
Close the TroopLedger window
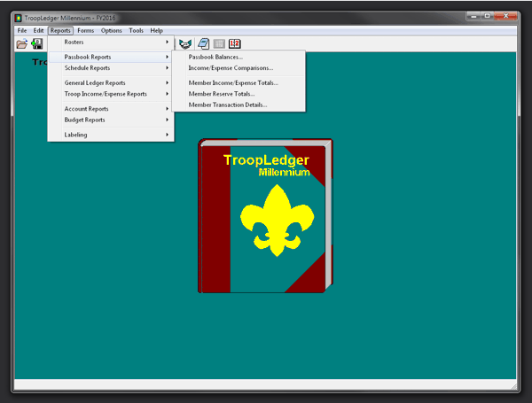505,16
